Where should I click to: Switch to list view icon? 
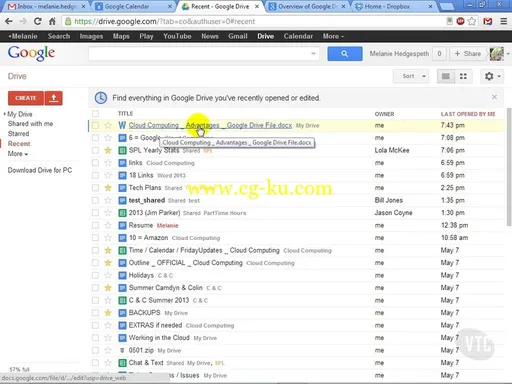(x=446, y=76)
